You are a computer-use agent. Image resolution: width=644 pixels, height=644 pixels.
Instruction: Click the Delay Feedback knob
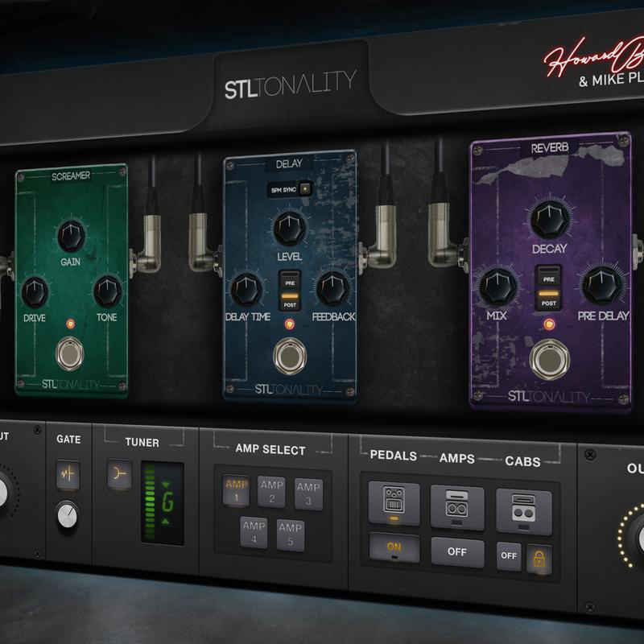pyautogui.click(x=333, y=289)
